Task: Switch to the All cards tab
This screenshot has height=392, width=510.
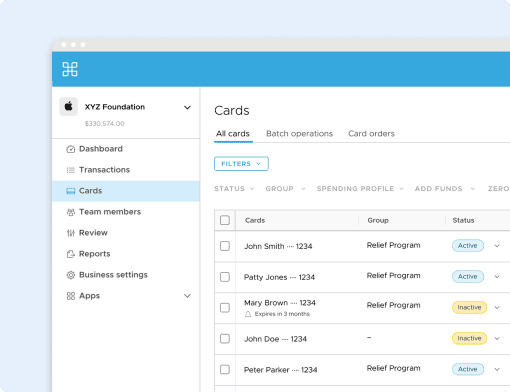Action: [x=233, y=134]
